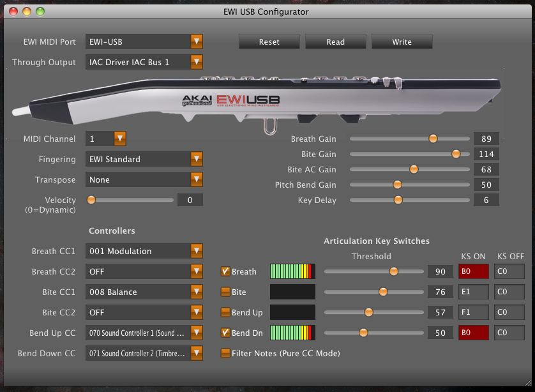Click the Bend Up threshold value 57
This screenshot has height=392, width=535.
point(440,312)
